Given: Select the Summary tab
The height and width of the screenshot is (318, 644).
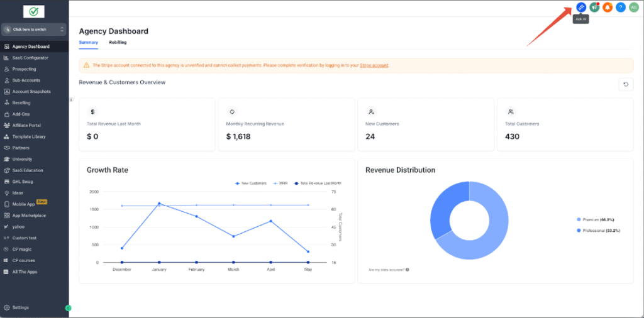Looking at the screenshot, I should 88,42.
